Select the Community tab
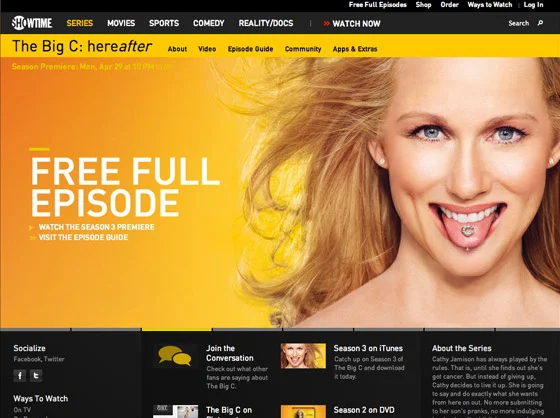 click(303, 49)
